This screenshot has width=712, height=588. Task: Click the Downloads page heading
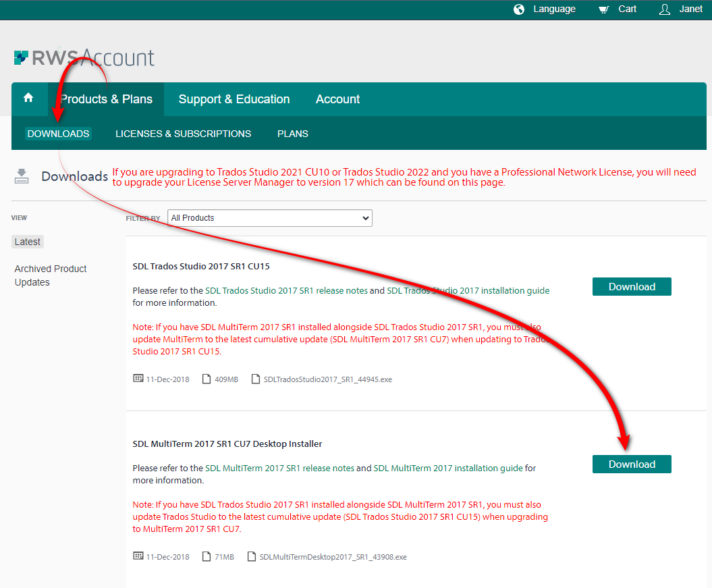[74, 176]
